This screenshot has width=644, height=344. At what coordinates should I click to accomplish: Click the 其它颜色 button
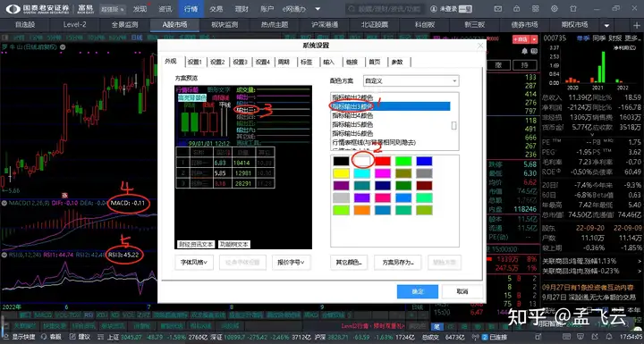(349, 262)
